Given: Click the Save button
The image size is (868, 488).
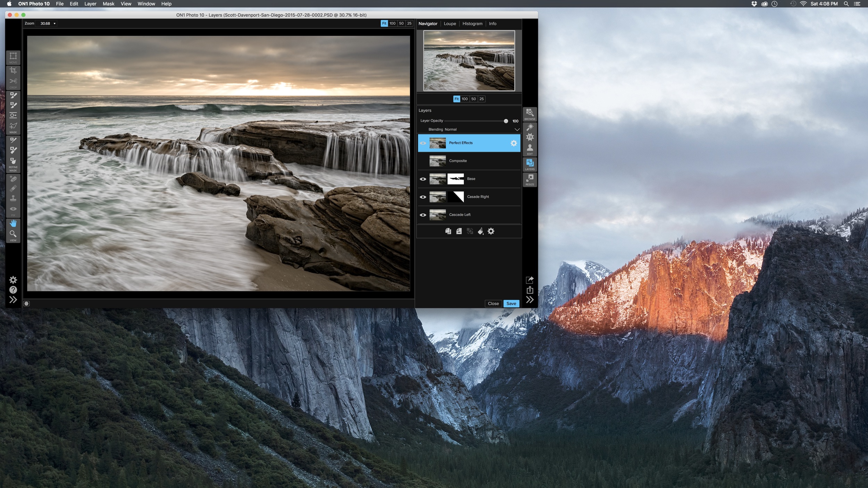Looking at the screenshot, I should point(511,304).
